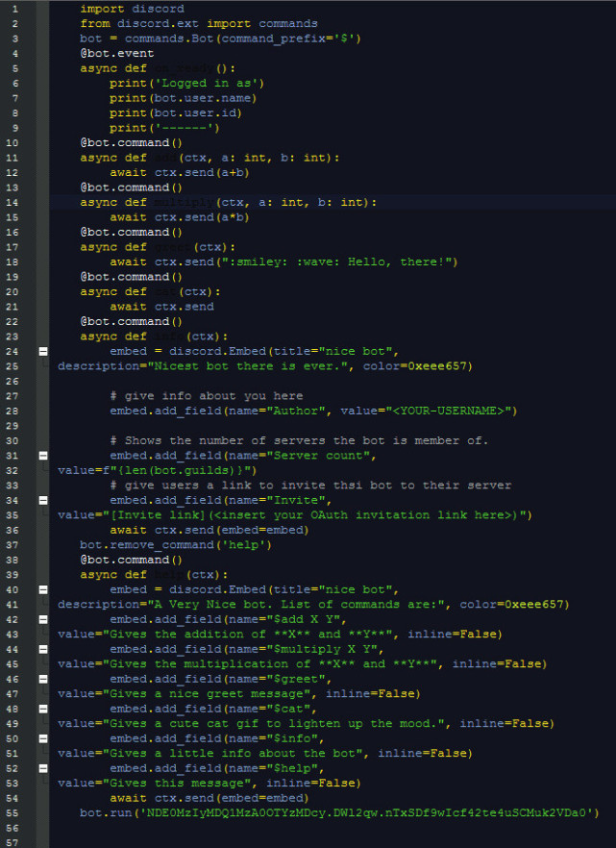Click the 'import discord' statement on line 1
616x848 pixels.
point(133,9)
